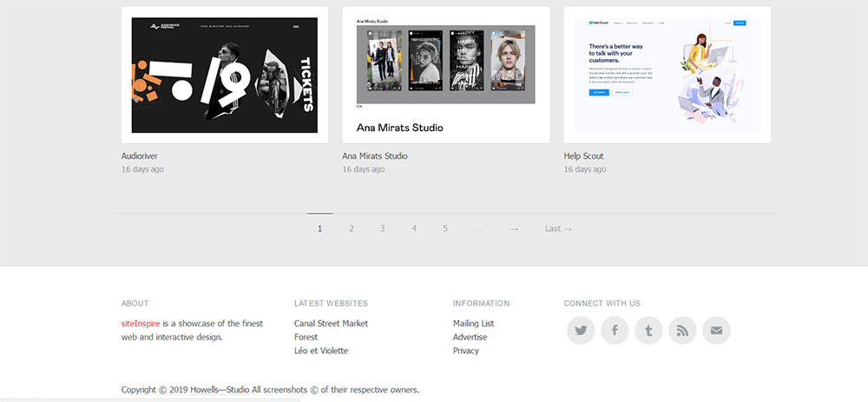Click the Tumblr social icon
The width and height of the screenshot is (868, 402).
coord(648,331)
